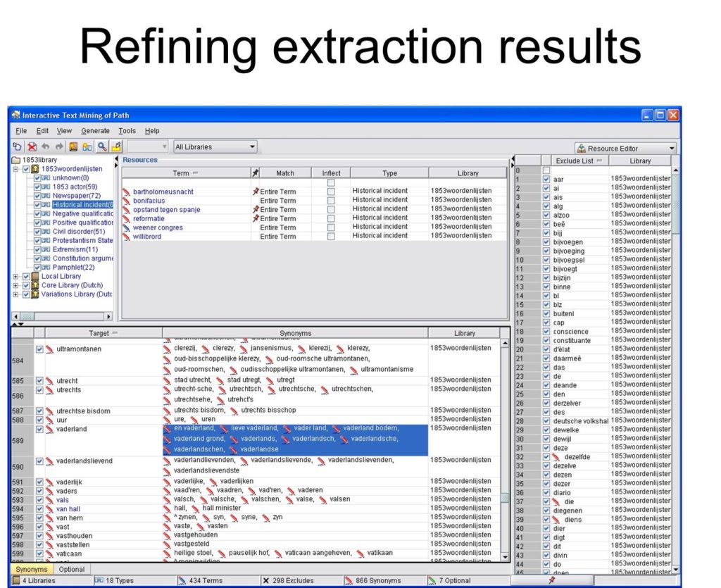Click the undo arrow in the toolbar
The width and height of the screenshot is (721, 588).
pyautogui.click(x=46, y=147)
